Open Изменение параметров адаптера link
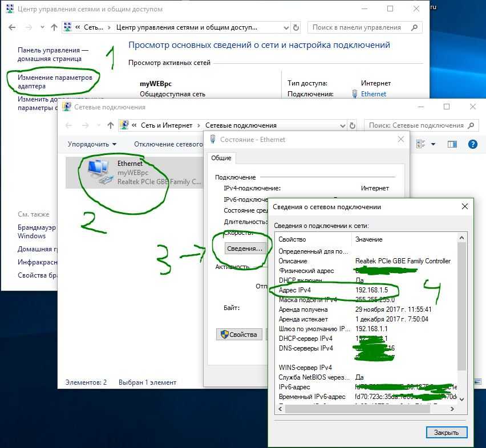 [54, 82]
